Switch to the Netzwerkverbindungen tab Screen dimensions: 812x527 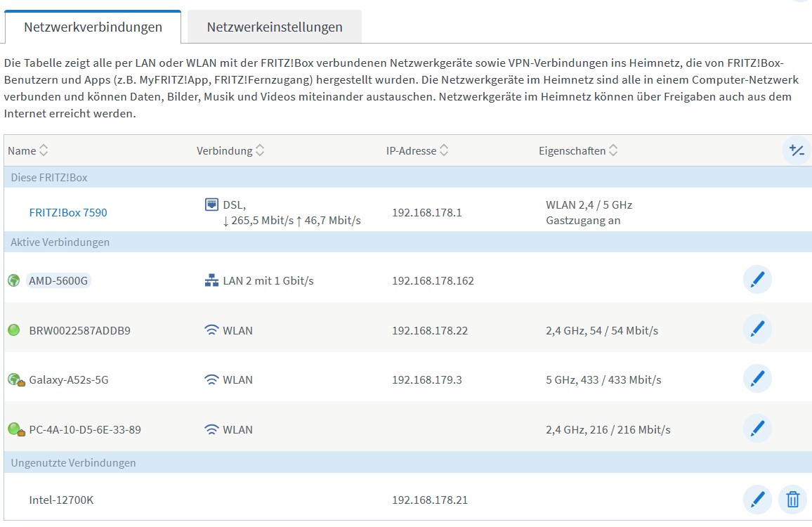pos(93,27)
